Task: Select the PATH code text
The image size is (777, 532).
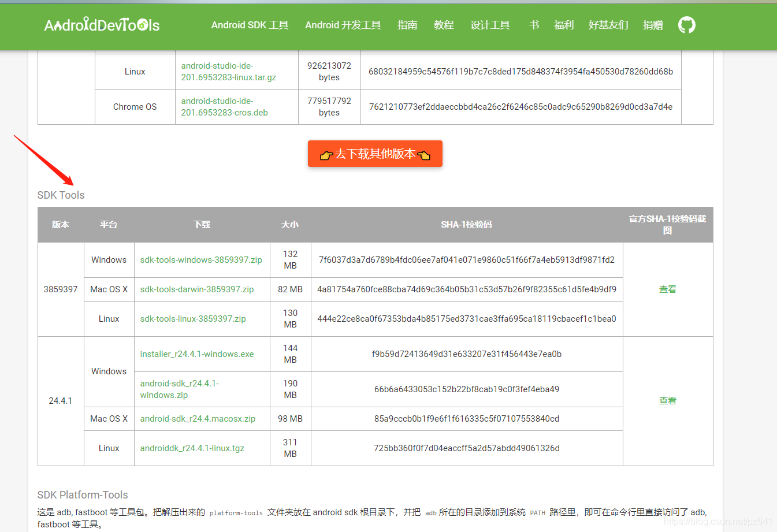Action: tap(538, 513)
